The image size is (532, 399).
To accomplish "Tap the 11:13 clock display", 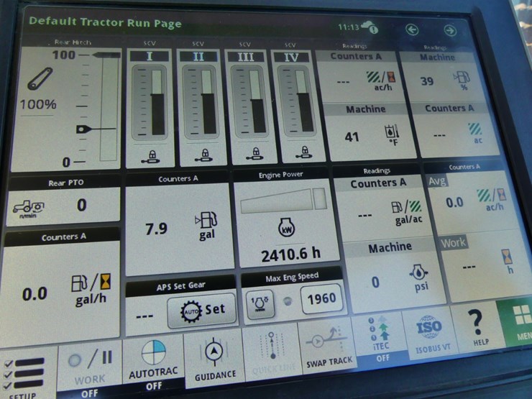I will (x=349, y=27).
